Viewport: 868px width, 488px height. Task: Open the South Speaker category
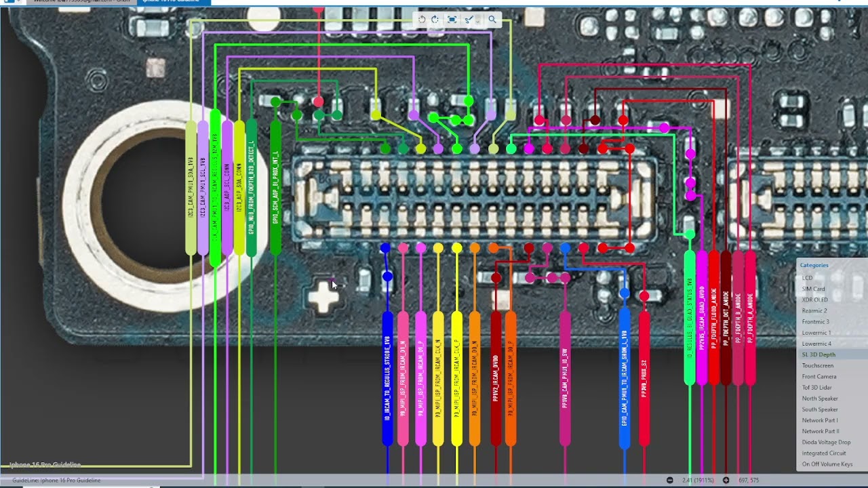click(820, 409)
